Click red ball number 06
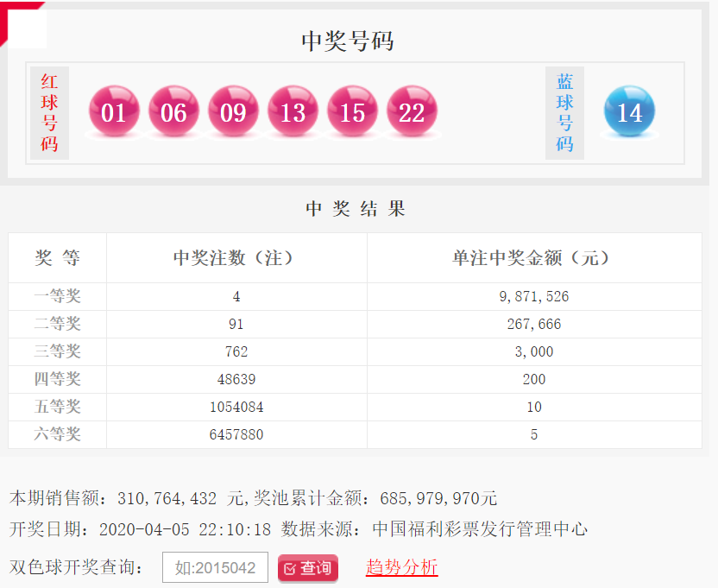 (173, 111)
